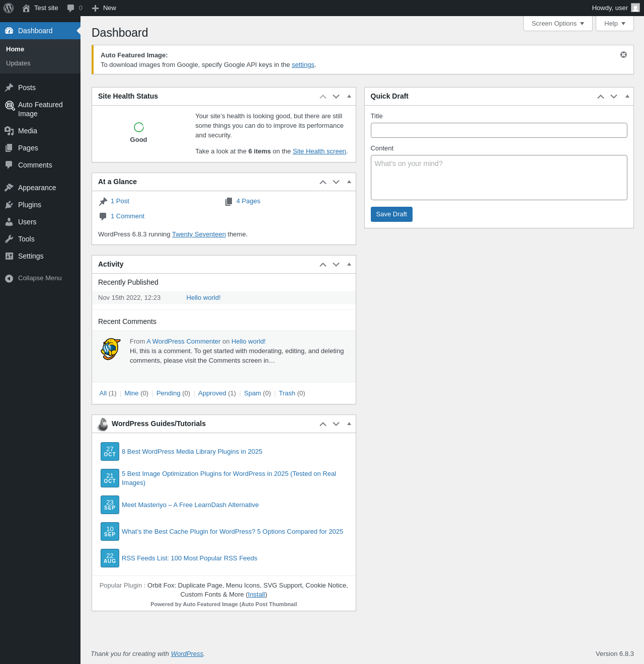The image size is (644, 664).
Task: Click the Quick Draft Title field
Action: click(499, 130)
